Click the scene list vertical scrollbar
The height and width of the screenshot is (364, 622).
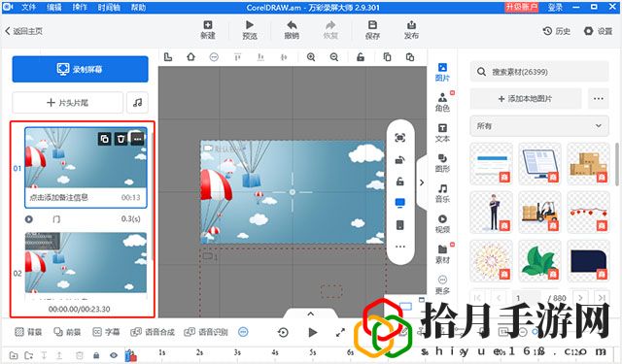153,196
